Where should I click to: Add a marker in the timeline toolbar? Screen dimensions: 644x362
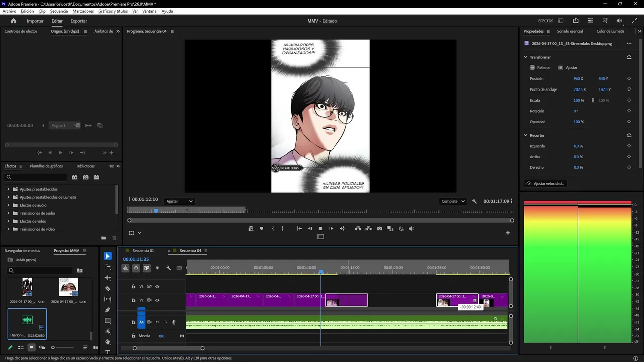pos(157,268)
